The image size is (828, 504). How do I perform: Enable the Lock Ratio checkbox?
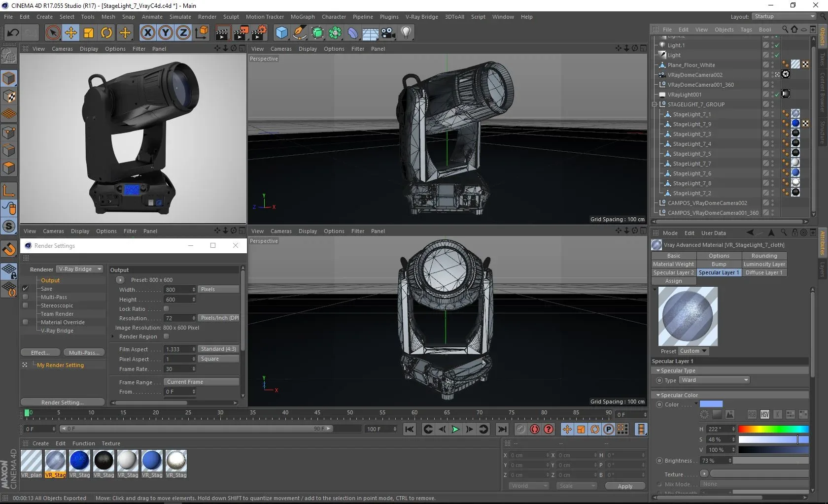pyautogui.click(x=166, y=309)
